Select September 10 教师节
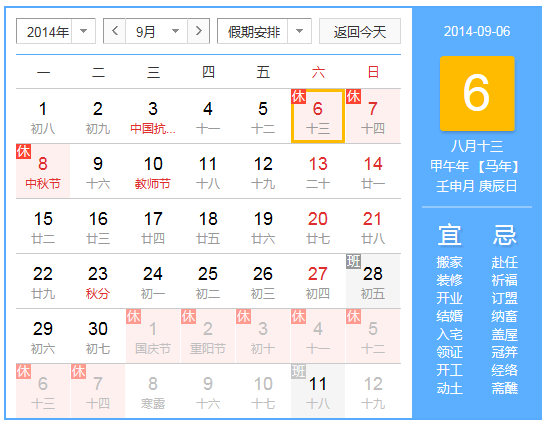The width and height of the screenshot is (546, 427). click(153, 171)
